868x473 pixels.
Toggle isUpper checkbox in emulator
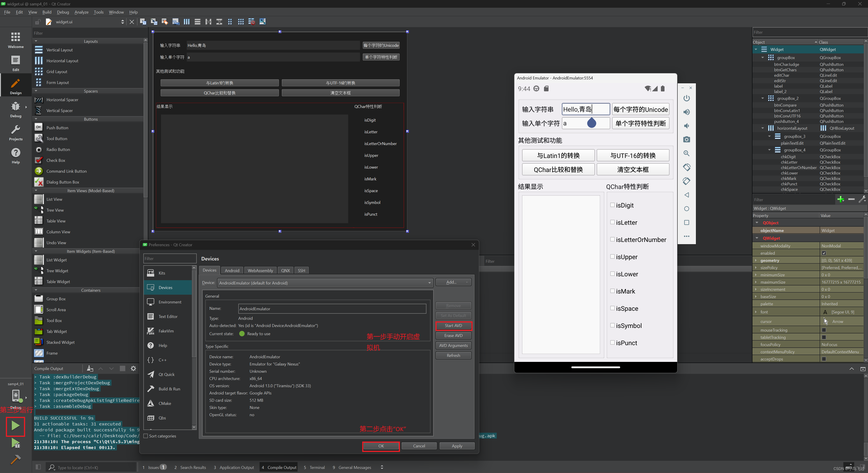click(612, 256)
